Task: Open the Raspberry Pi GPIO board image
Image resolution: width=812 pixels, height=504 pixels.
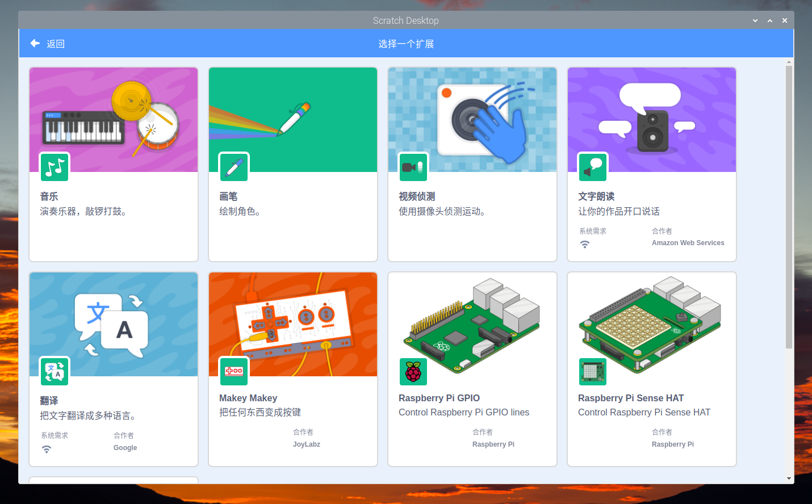Action: coord(472,324)
